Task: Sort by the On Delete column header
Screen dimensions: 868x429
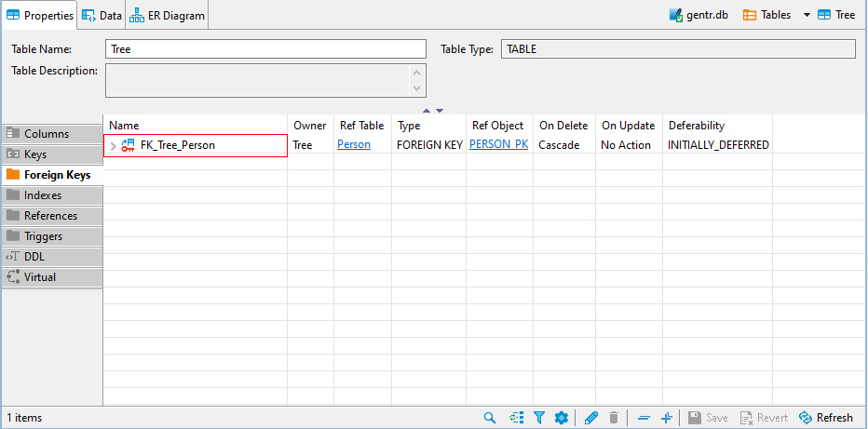Action: 564,126
